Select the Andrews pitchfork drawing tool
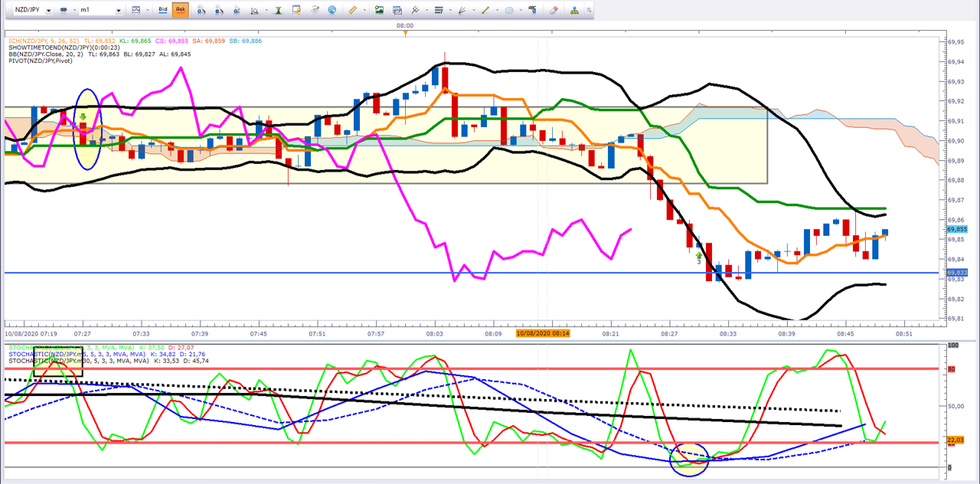This screenshot has width=980, height=484. [415, 10]
